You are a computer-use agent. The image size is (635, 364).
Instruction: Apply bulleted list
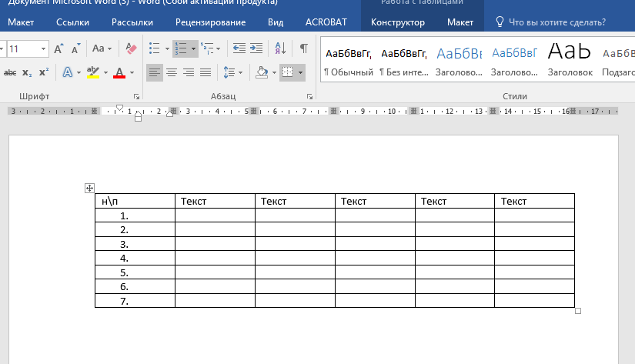tap(154, 48)
